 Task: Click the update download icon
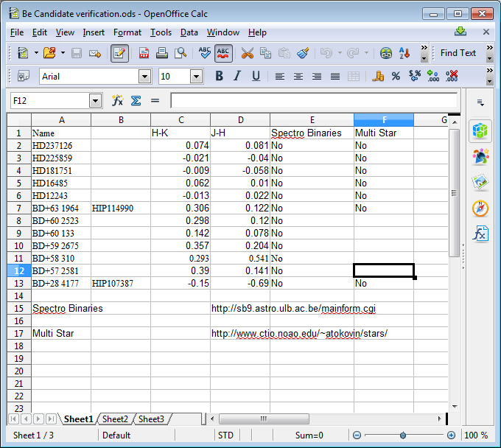point(460,31)
